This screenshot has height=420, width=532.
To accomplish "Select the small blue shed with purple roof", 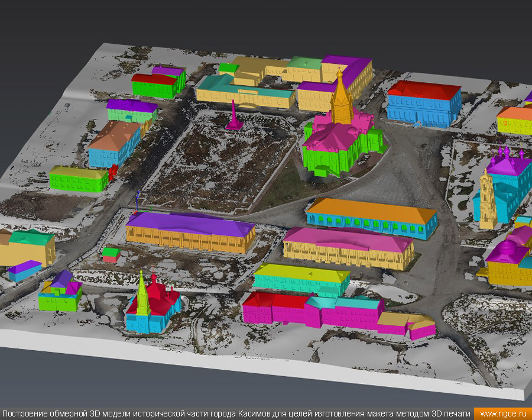I will tap(24, 271).
